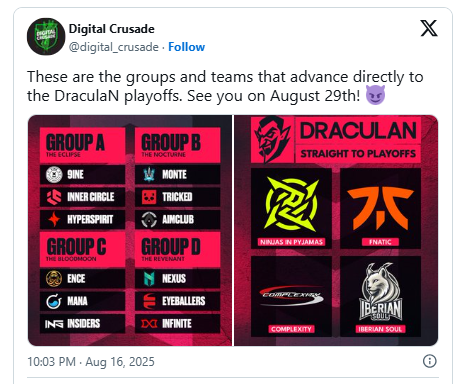Image resolution: width=455 pixels, height=384 pixels.
Task: Open the X logo link
Action: coord(429,28)
